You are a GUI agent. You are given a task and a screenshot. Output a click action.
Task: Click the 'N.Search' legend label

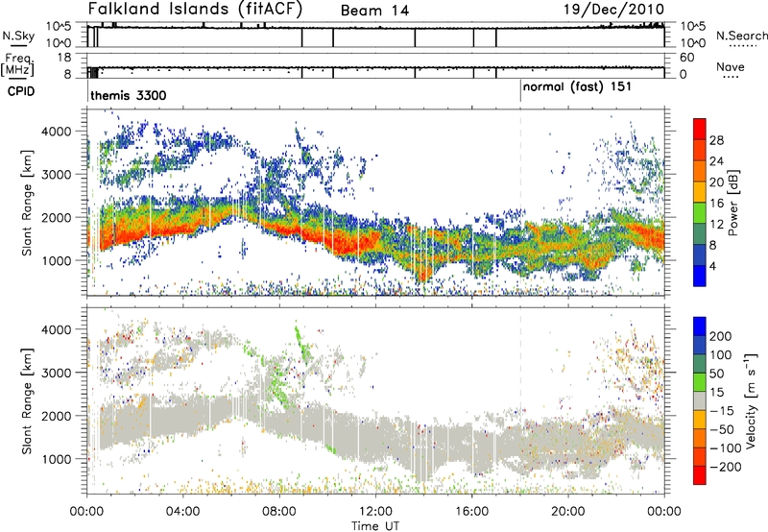coord(741,36)
